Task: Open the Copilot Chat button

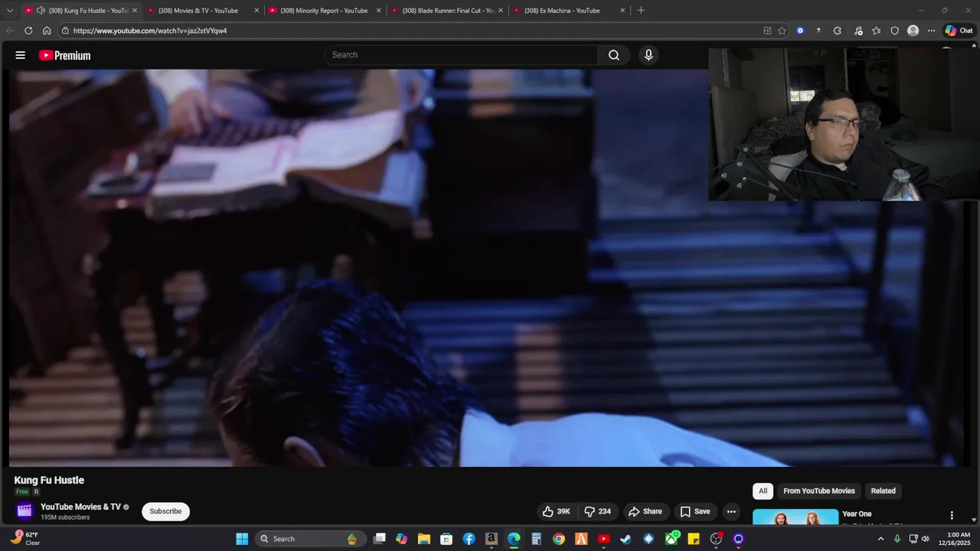Action: tap(959, 31)
